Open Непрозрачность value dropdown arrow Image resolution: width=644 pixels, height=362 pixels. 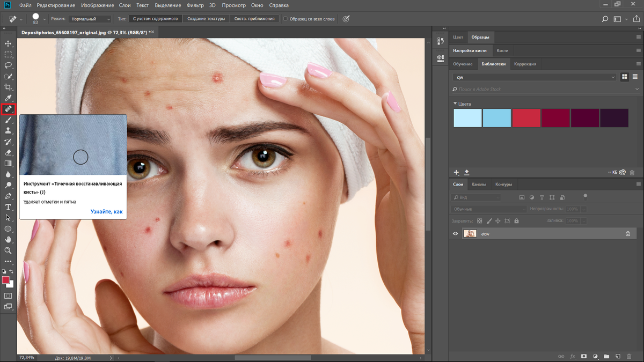pos(584,209)
